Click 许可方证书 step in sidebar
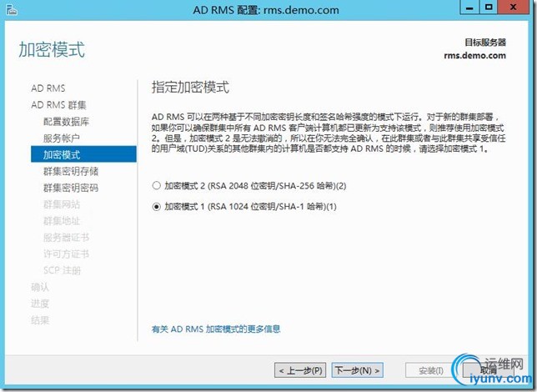The height and width of the screenshot is (392, 537). (66, 254)
